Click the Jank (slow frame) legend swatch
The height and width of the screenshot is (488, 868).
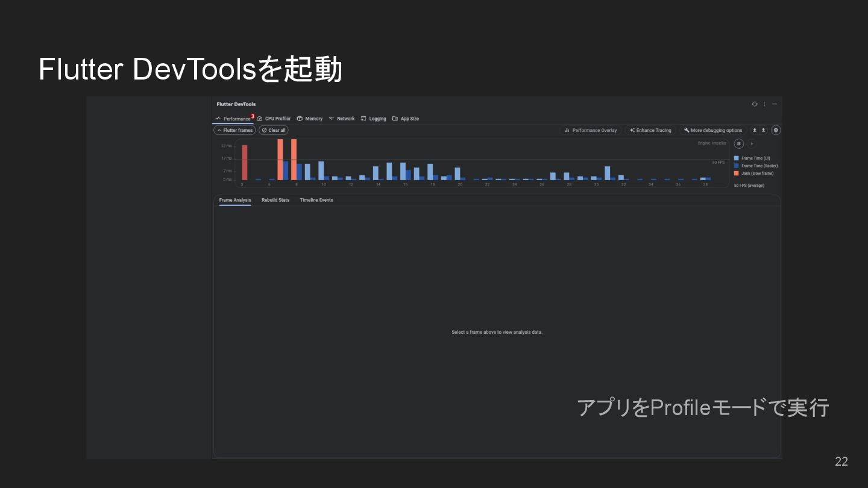pos(736,174)
